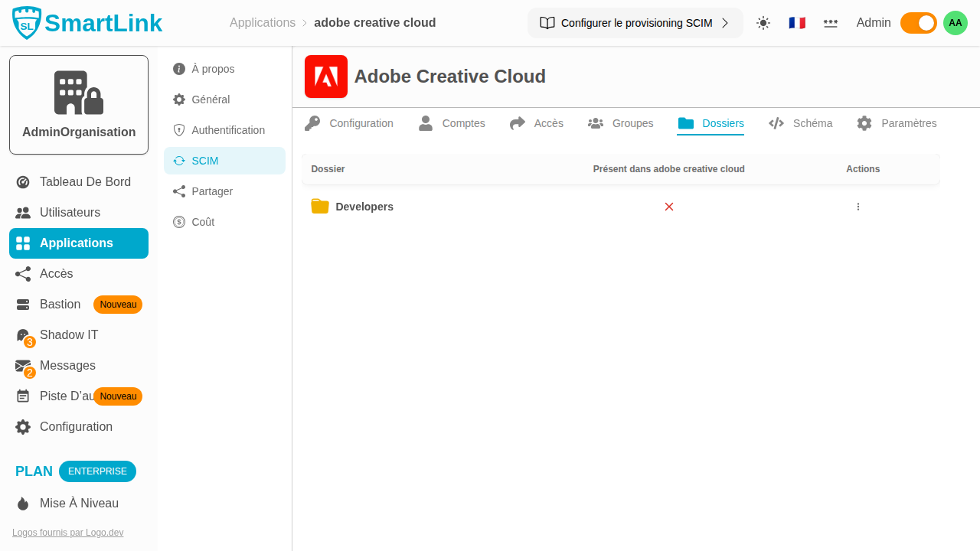
Task: Switch to the Comptes tab
Action: point(452,123)
